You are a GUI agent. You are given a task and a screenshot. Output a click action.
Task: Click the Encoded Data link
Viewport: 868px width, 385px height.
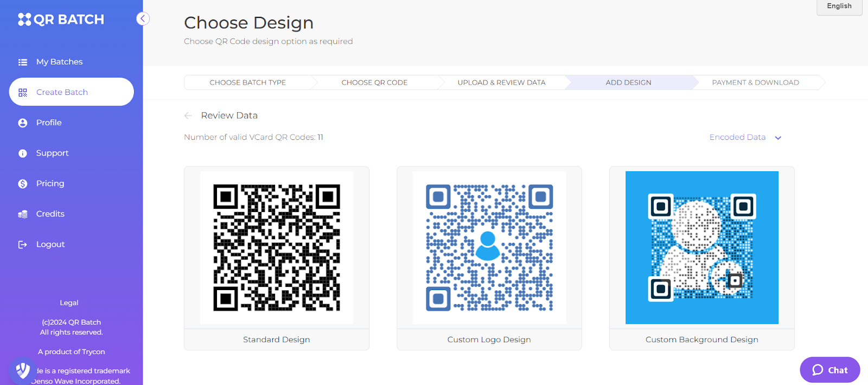tap(737, 137)
